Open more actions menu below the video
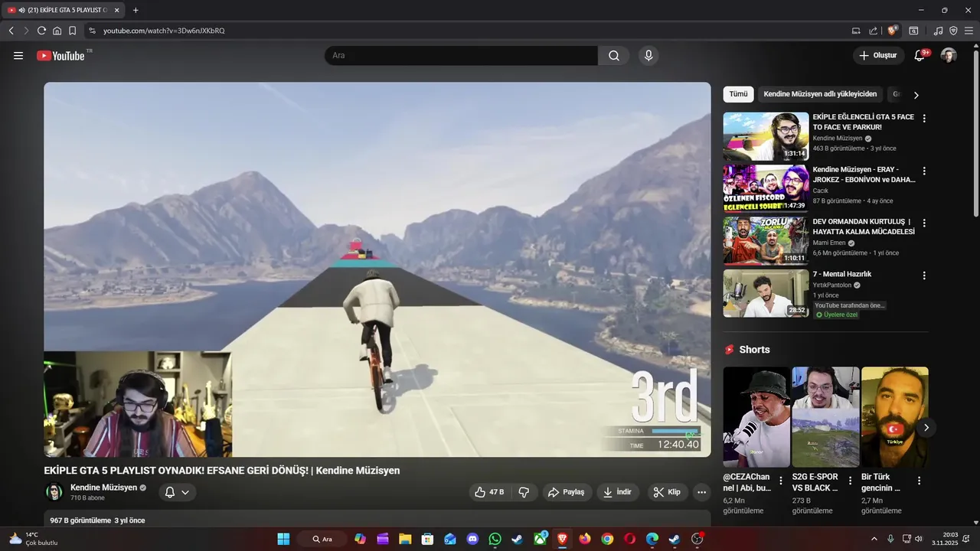This screenshot has height=551, width=980. (x=701, y=492)
